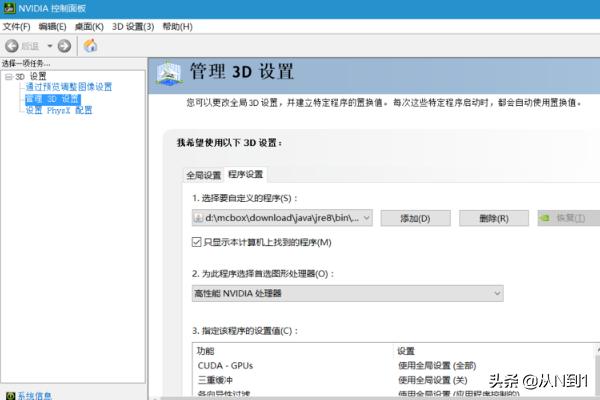Click the 使用全局设置 (关) setting value
600x400 pixels.
click(433, 380)
